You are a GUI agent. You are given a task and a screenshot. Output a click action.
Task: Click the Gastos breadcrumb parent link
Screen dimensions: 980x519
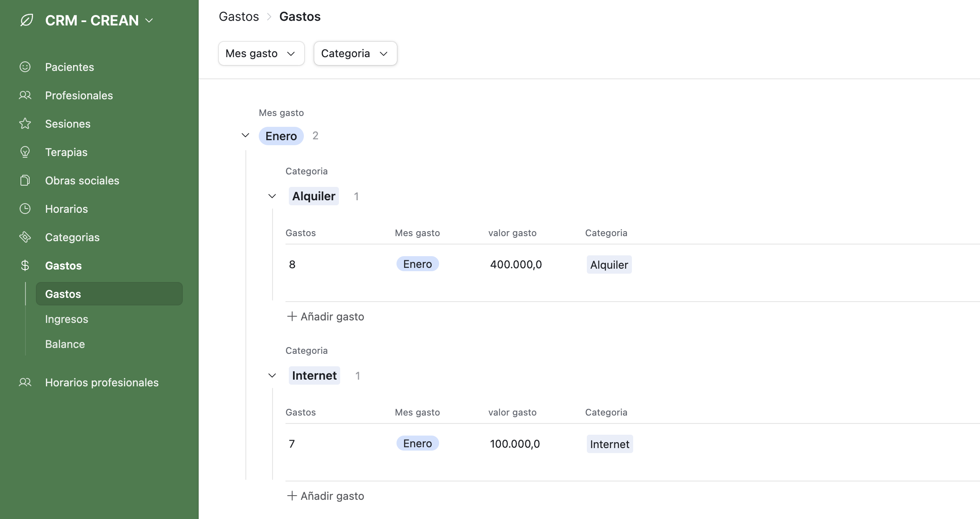(239, 17)
